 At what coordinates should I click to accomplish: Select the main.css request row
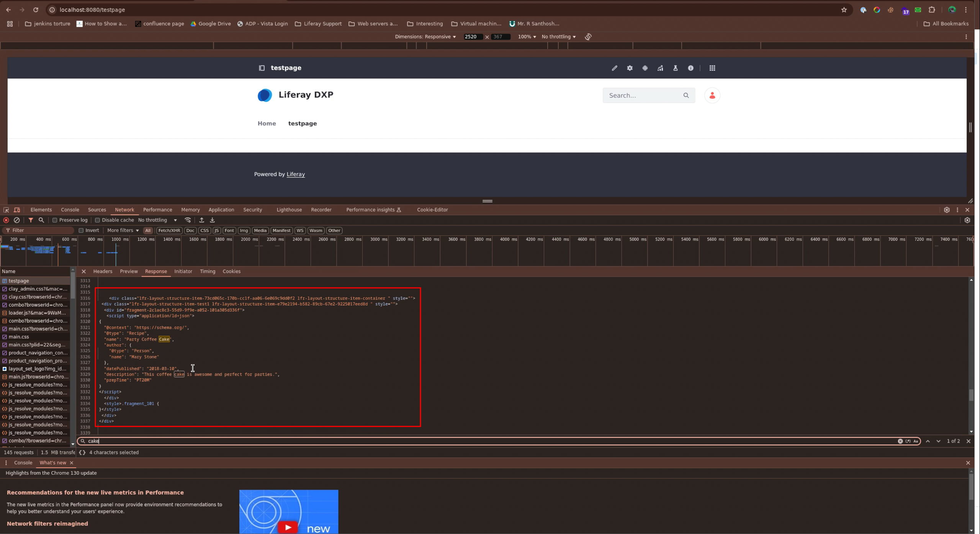coord(35,337)
